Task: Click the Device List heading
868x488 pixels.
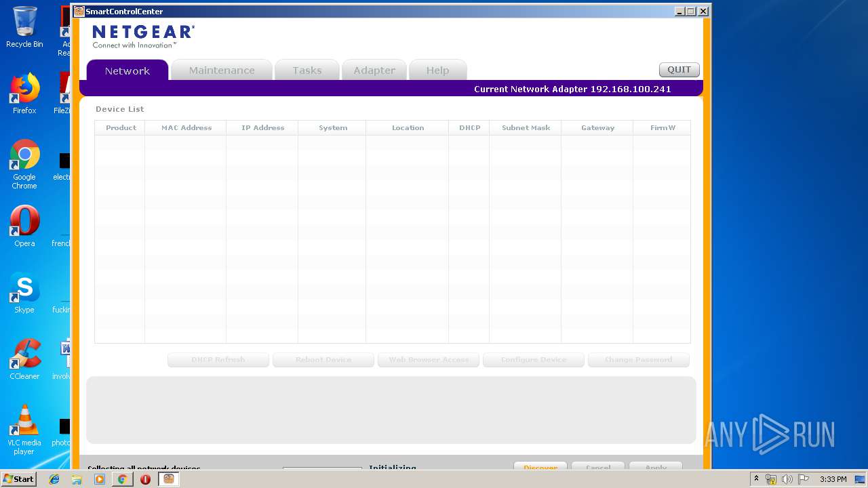Action: (120, 109)
